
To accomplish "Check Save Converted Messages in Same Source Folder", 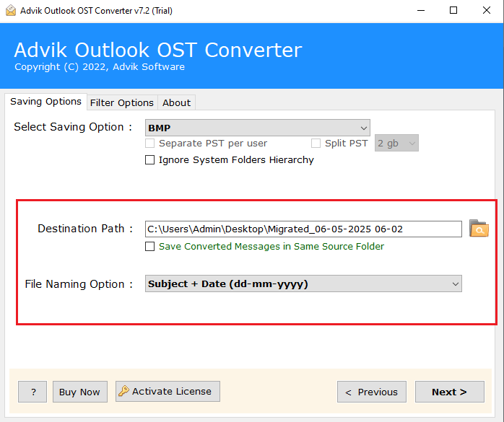I will (149, 246).
